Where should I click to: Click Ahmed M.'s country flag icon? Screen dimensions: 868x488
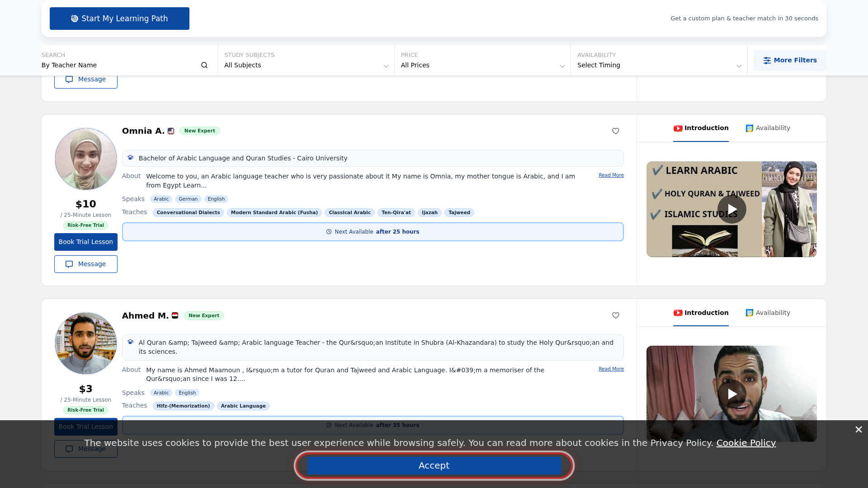[175, 315]
